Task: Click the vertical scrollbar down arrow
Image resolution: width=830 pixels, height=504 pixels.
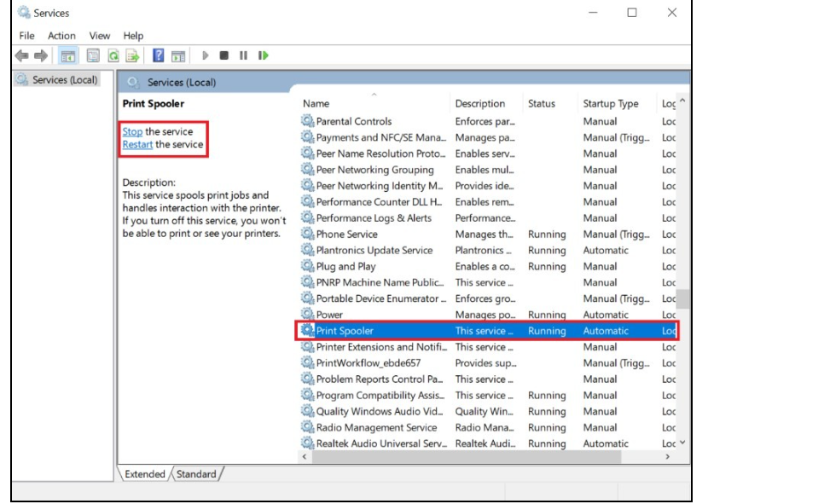Action: click(682, 443)
